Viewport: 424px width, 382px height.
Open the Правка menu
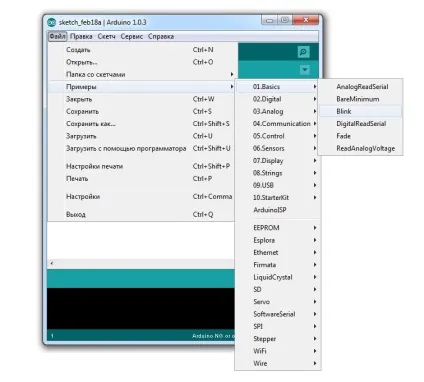(81, 36)
